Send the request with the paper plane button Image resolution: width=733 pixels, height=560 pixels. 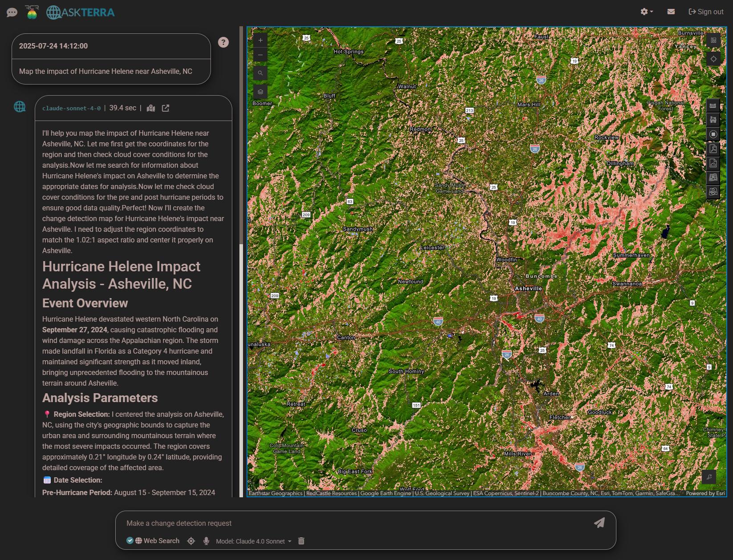point(599,523)
